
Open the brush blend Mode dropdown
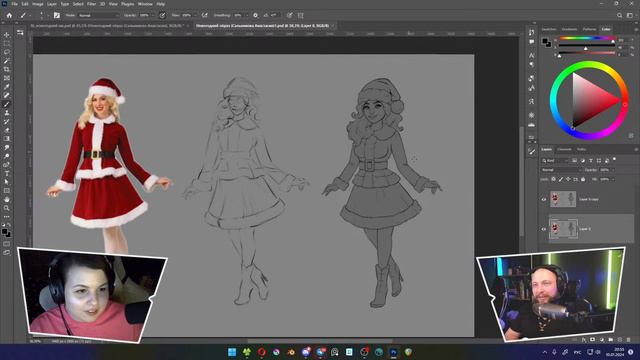(x=98, y=15)
